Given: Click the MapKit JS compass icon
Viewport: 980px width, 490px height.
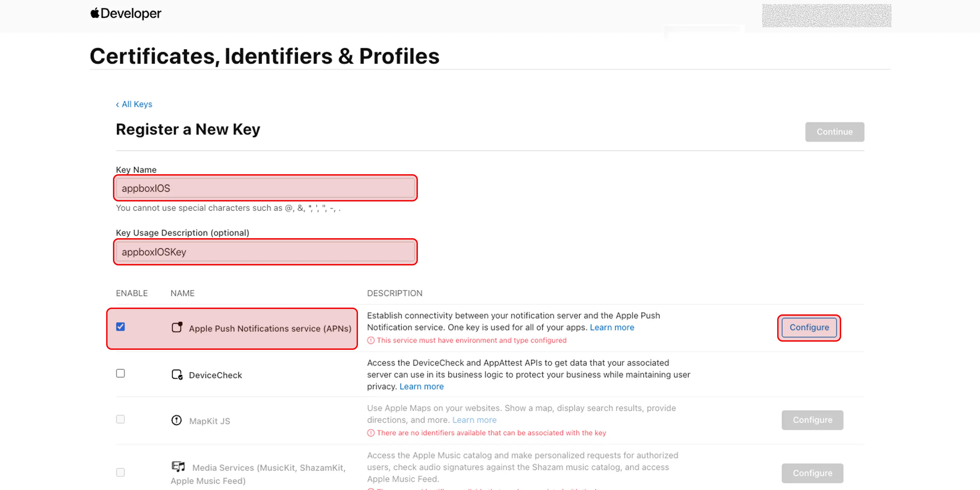Looking at the screenshot, I should [177, 420].
